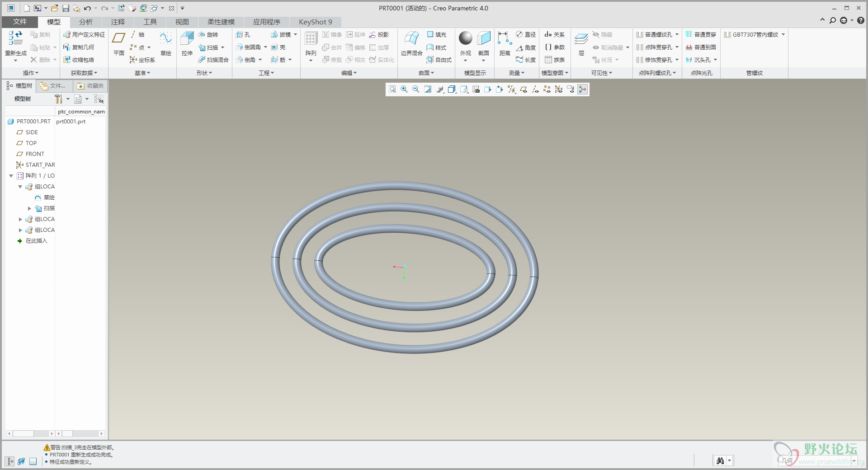Click the 参数 parameters button
The width and height of the screenshot is (868, 470).
point(555,47)
